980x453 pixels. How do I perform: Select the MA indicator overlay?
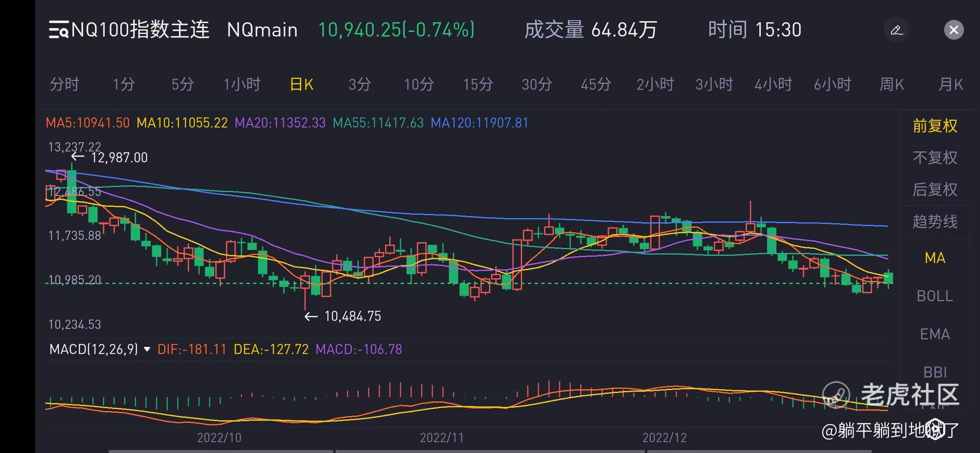pos(935,258)
